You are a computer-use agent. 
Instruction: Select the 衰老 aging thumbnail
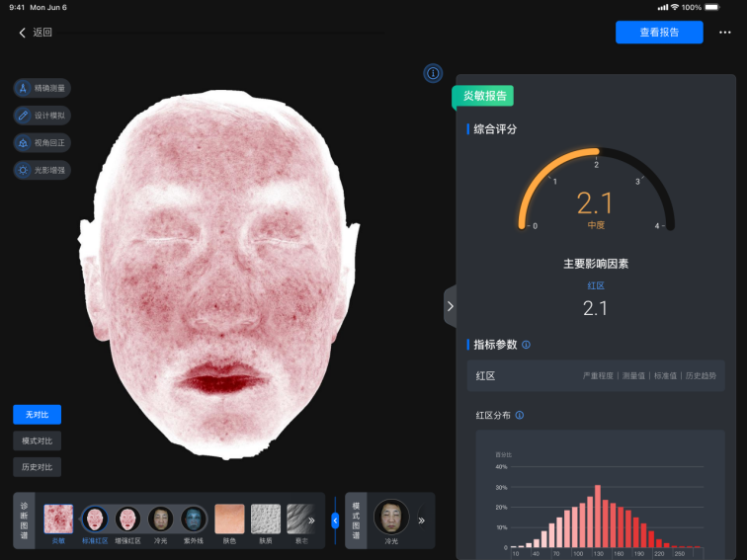coord(299,519)
